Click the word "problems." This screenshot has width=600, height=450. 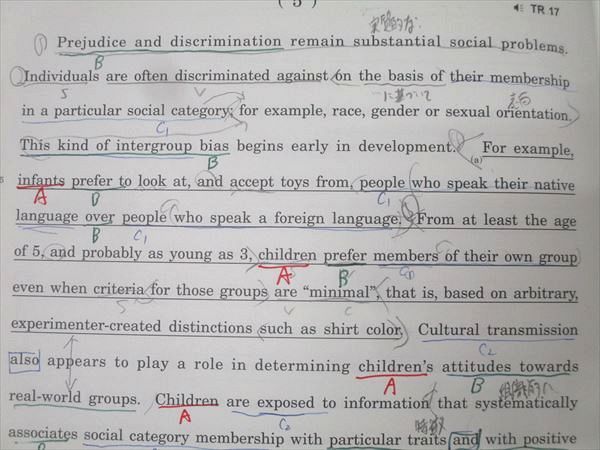[534, 46]
